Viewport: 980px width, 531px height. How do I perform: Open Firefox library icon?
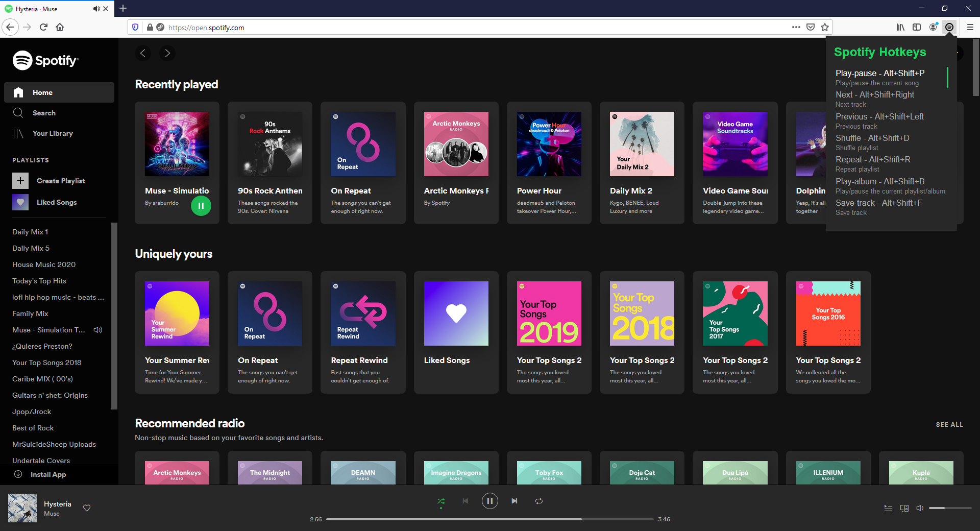(x=900, y=27)
